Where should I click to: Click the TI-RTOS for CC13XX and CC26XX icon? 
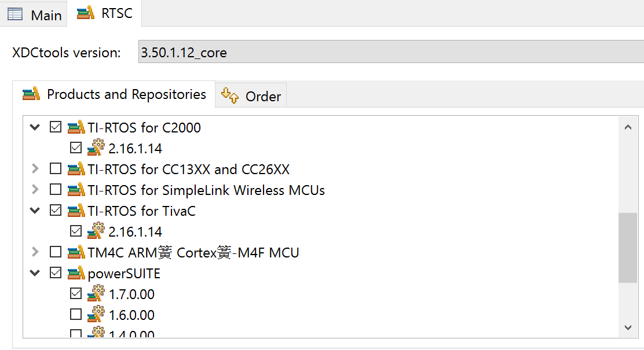point(76,169)
